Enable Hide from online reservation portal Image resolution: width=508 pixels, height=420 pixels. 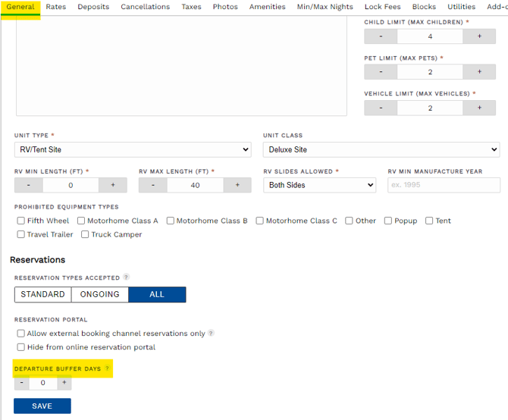pyautogui.click(x=20, y=347)
